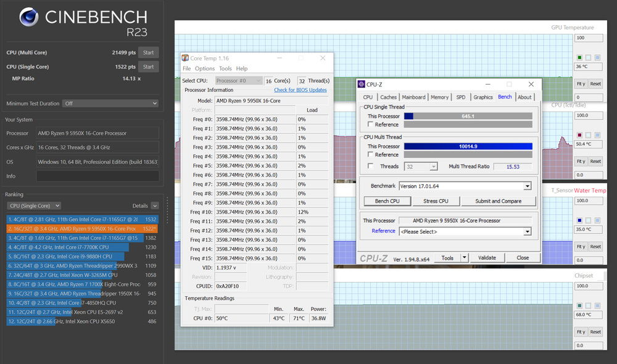
Task: Enable Reference checkbox under CPU Single Thread
Action: pos(370,125)
